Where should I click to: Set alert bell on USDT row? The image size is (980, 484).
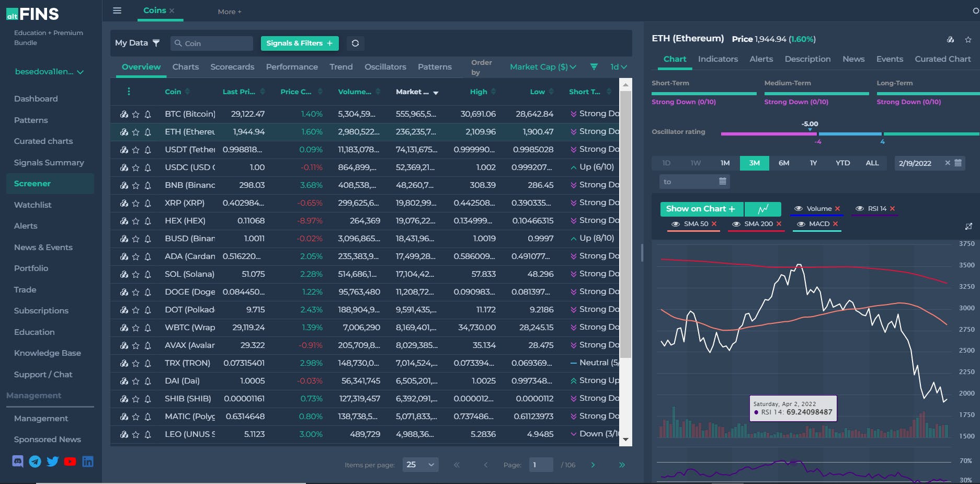coord(147,150)
